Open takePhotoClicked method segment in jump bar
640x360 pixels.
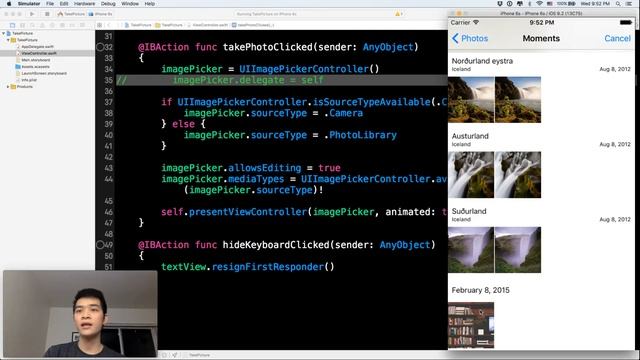(253, 25)
